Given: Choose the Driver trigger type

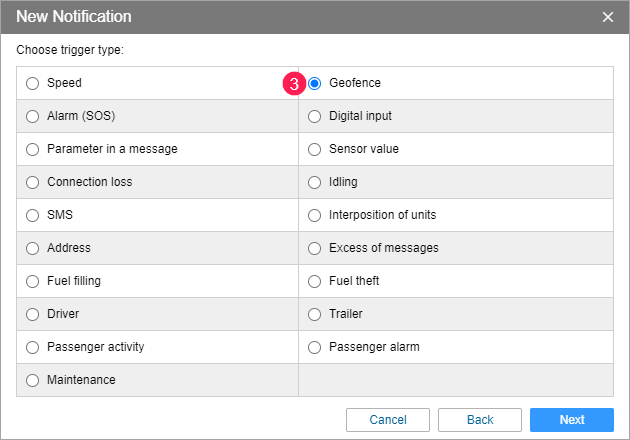Looking at the screenshot, I should click(x=33, y=314).
